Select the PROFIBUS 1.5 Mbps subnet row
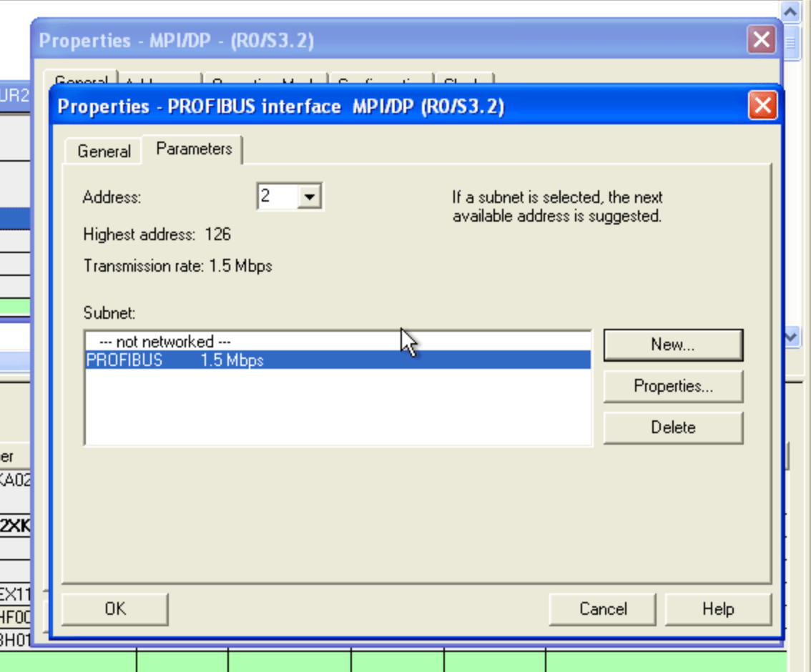The height and width of the screenshot is (672, 811). point(338,360)
